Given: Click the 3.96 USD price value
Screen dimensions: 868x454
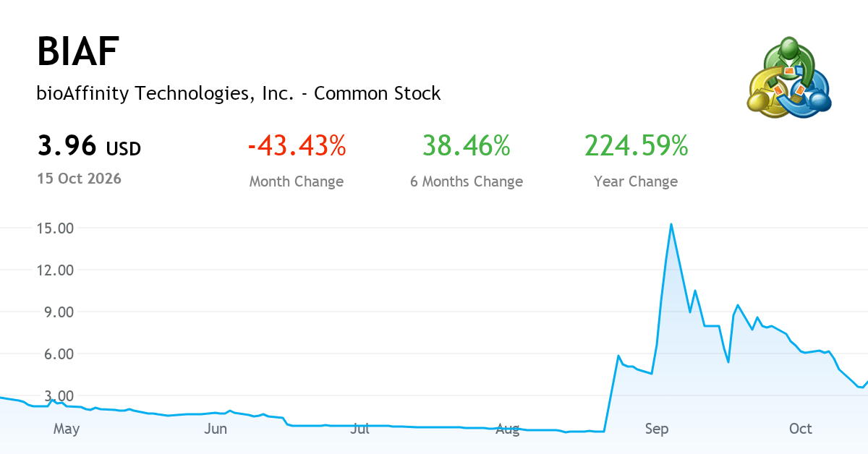Looking at the screenshot, I should tap(89, 147).
